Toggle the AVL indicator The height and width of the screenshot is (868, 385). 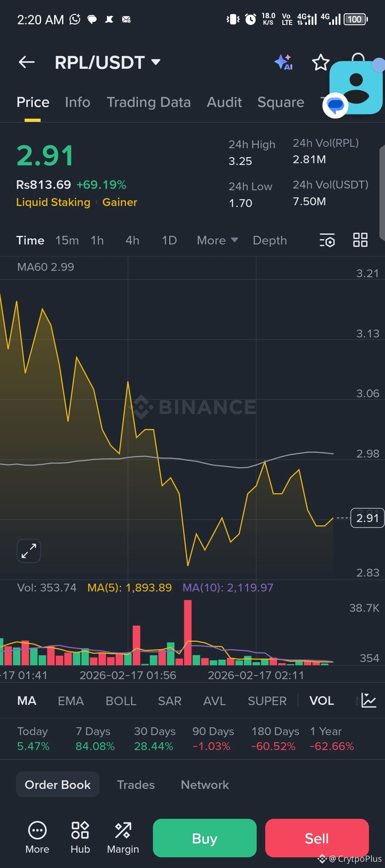tap(214, 701)
